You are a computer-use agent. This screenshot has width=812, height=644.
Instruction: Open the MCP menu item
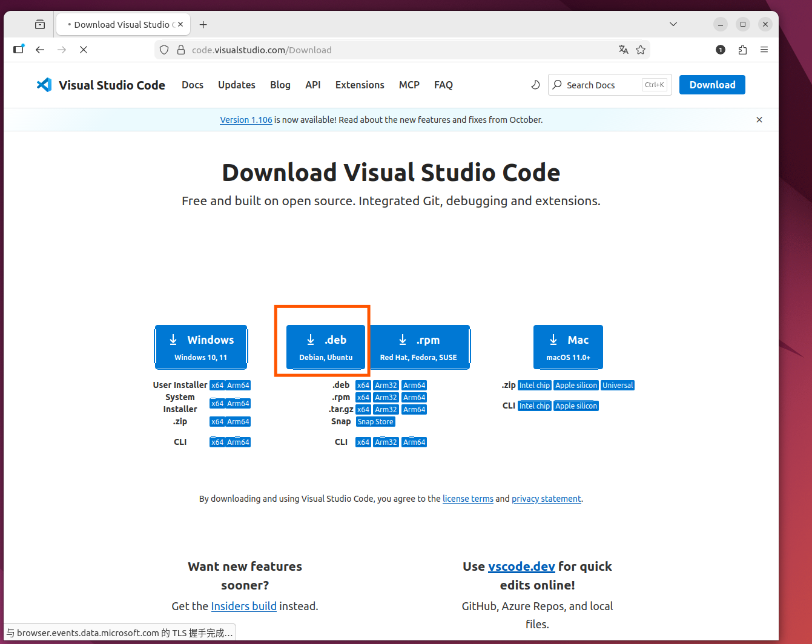(x=409, y=85)
